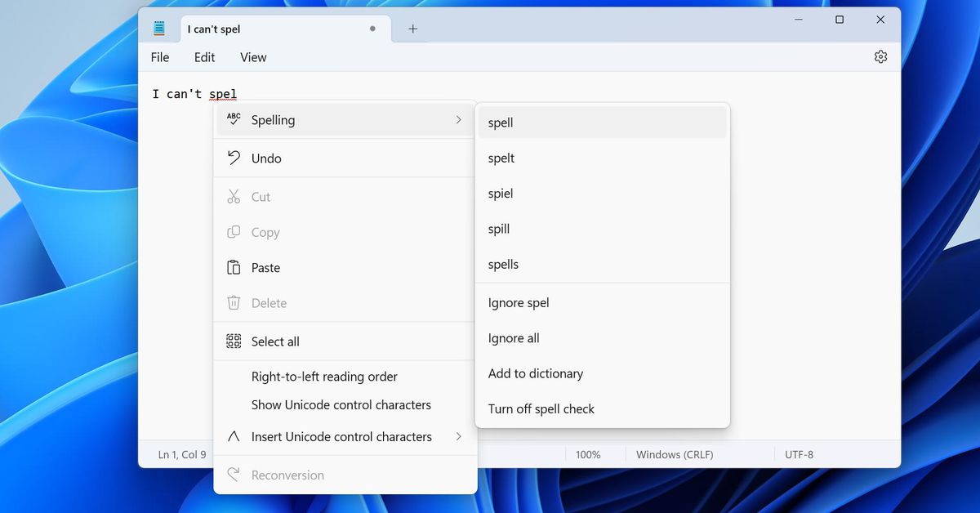This screenshot has height=513, width=980.
Task: Close the Notepad window
Action: [880, 20]
